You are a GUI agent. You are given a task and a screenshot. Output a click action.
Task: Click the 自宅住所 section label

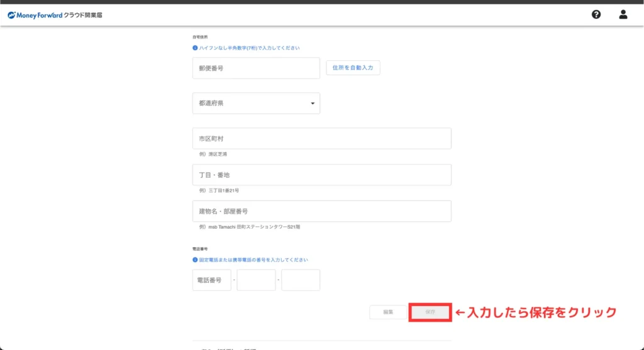tap(200, 37)
